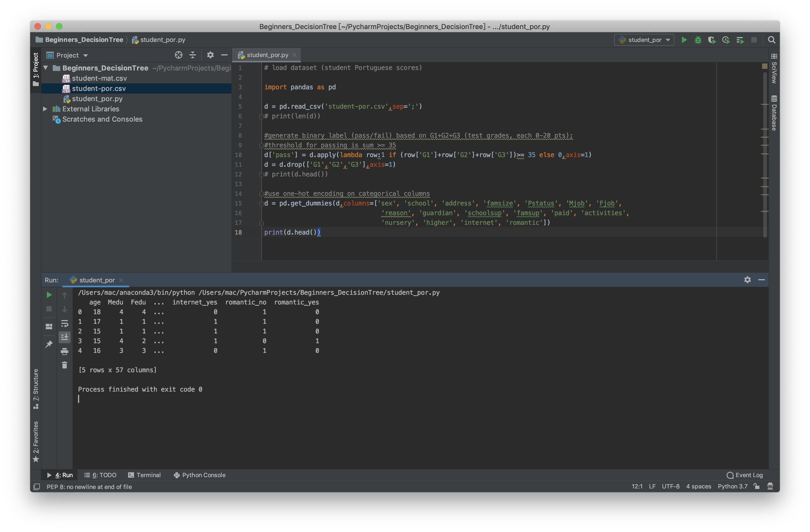Open the 7: Structure side panel
This screenshot has width=810, height=532.
[x=36, y=388]
